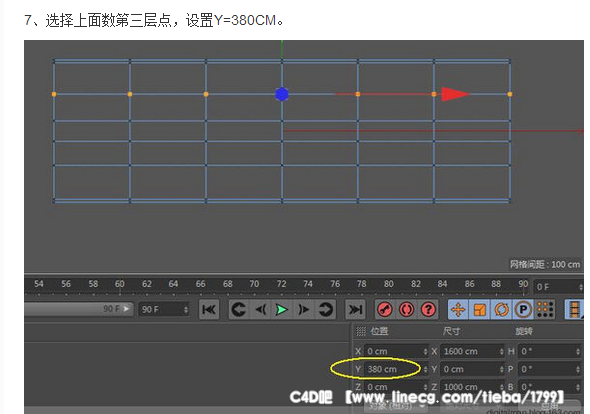Step back one frame
590x414 pixels.
[260, 309]
